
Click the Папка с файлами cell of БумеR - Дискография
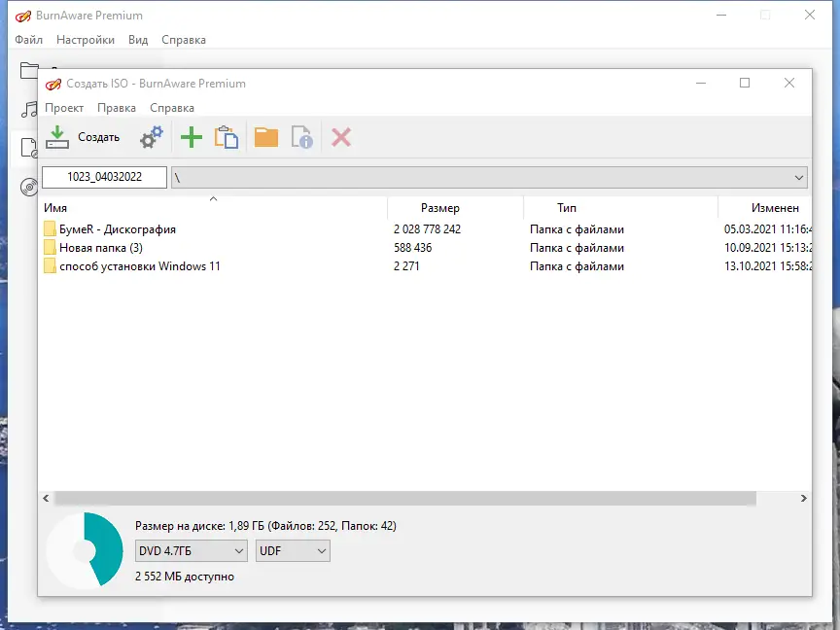(577, 229)
